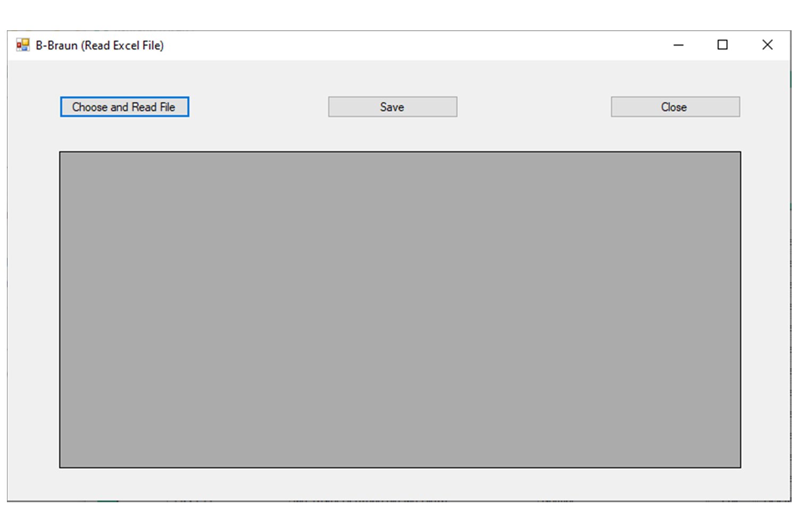Exit the form using the Close button

675,107
